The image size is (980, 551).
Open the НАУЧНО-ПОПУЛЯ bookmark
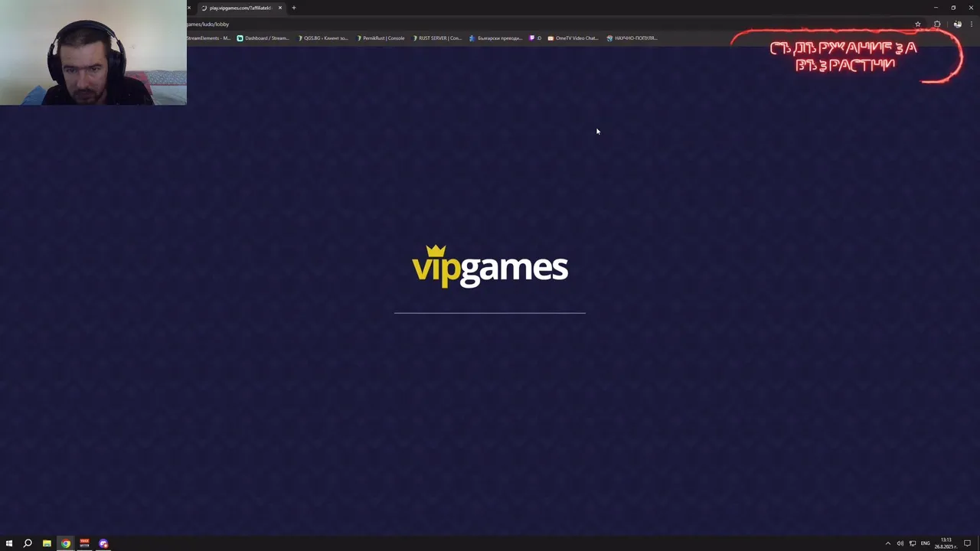click(x=632, y=37)
